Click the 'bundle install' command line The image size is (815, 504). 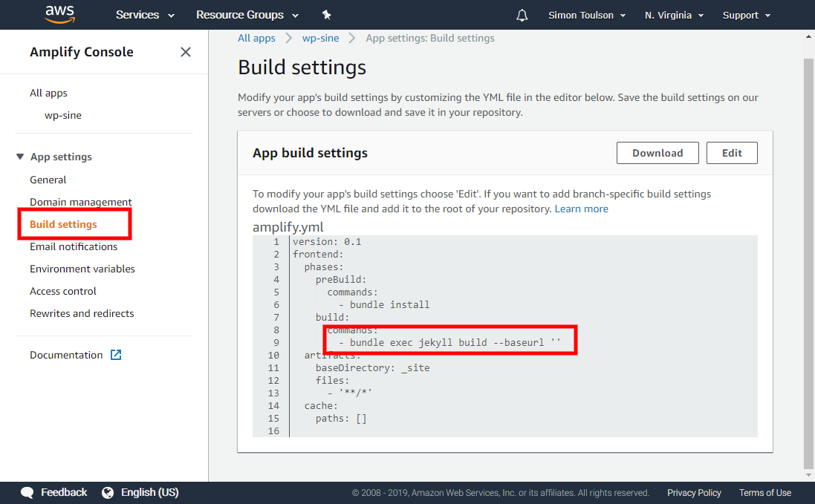(384, 304)
